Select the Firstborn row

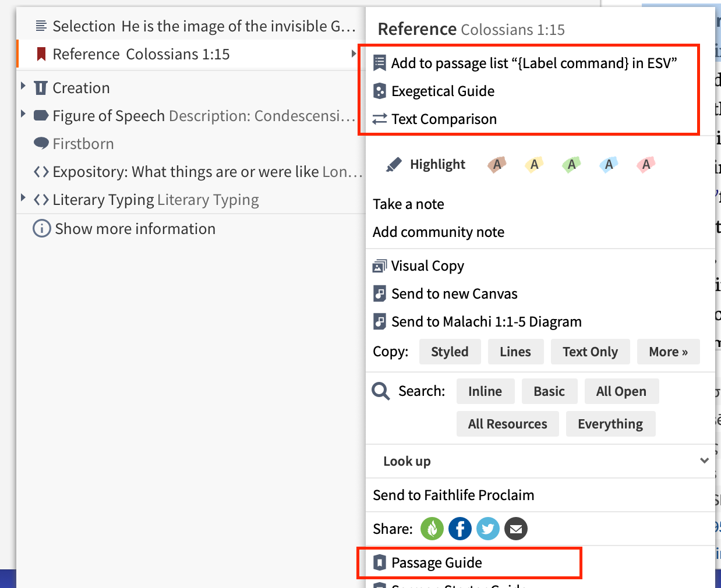(x=191, y=144)
